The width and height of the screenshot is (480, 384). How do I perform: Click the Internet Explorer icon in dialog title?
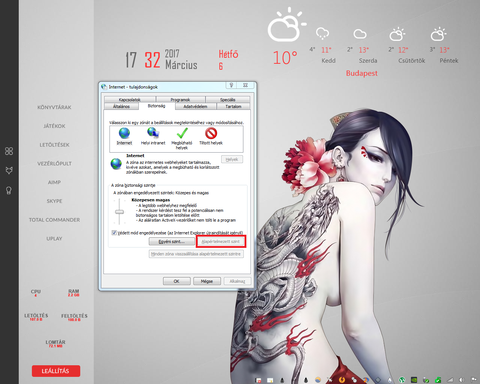[x=104, y=87]
